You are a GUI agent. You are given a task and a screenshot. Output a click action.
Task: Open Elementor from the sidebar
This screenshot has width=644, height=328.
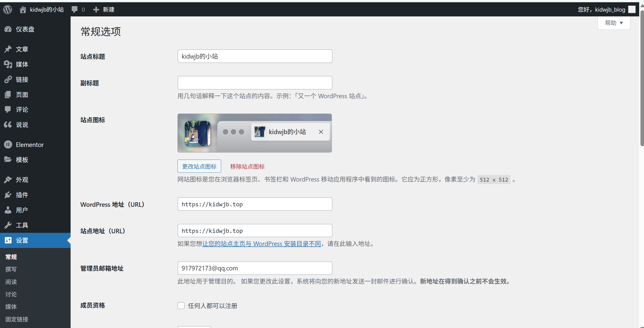point(30,145)
